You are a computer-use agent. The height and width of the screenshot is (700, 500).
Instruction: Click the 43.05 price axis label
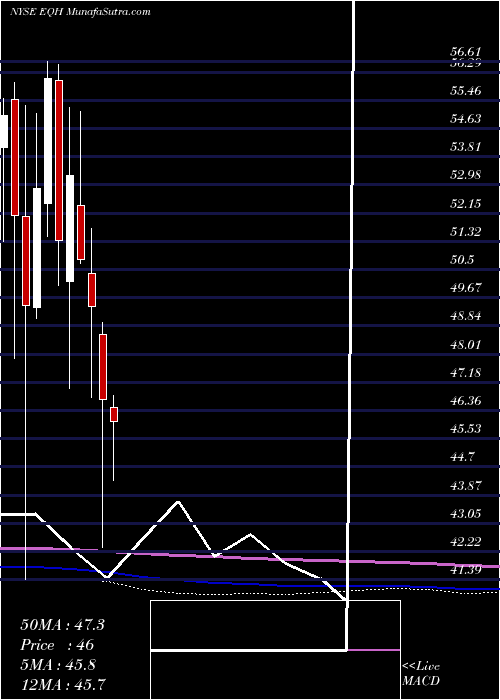pos(465,513)
